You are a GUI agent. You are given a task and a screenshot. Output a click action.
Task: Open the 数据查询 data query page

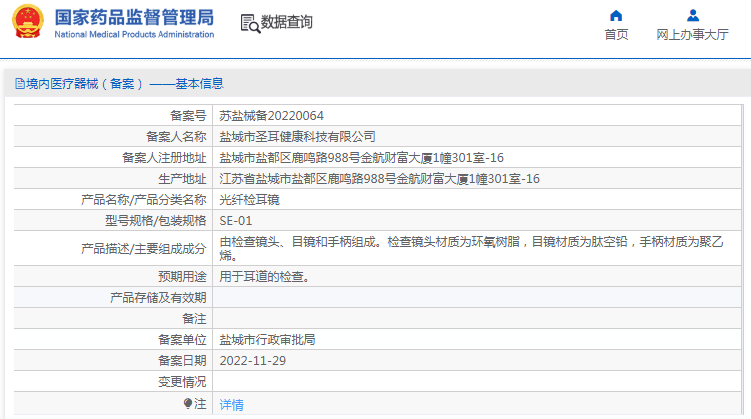[286, 22]
